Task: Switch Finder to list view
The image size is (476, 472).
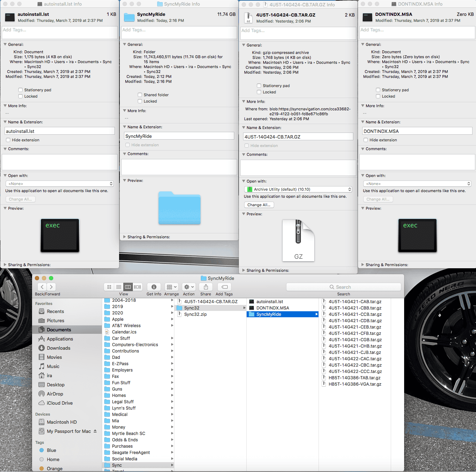Action: pyautogui.click(x=119, y=287)
